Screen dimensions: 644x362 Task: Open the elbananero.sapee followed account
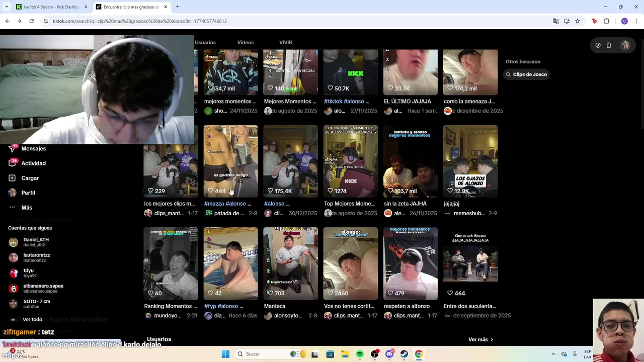[36, 288]
